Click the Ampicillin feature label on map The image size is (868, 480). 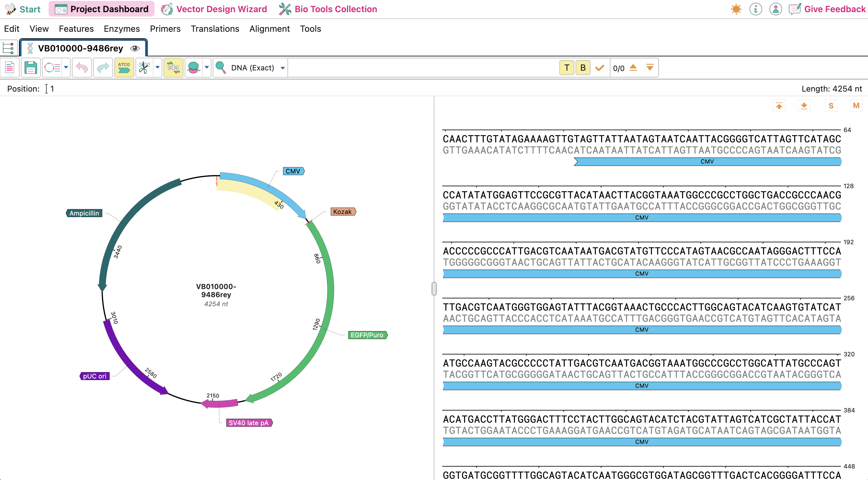point(84,213)
